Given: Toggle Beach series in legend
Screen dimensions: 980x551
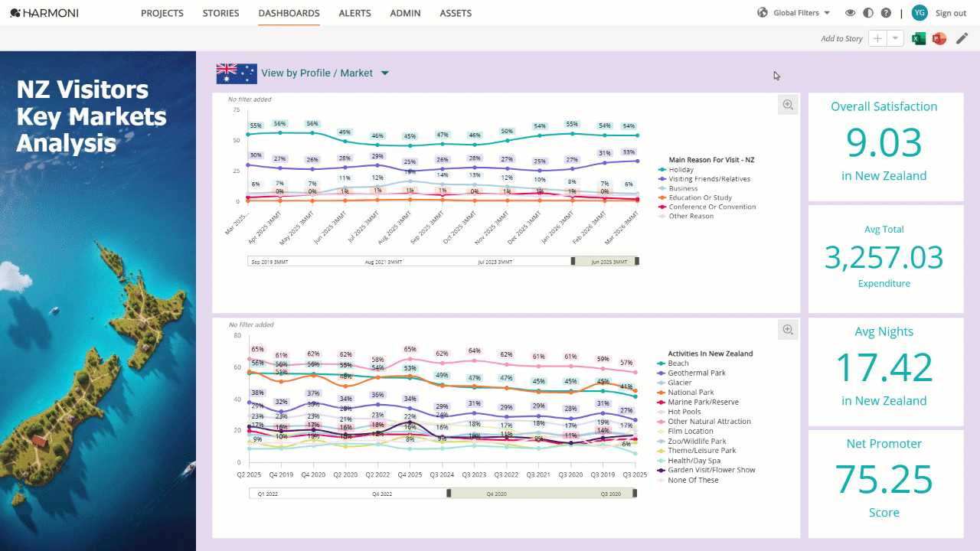Looking at the screenshot, I should point(673,364).
